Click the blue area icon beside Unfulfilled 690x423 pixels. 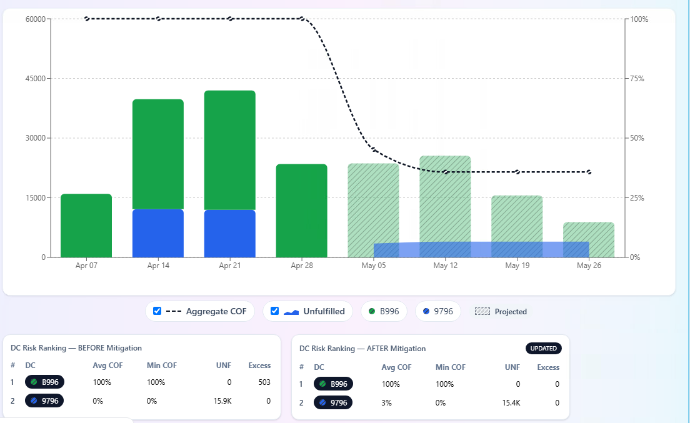click(291, 311)
